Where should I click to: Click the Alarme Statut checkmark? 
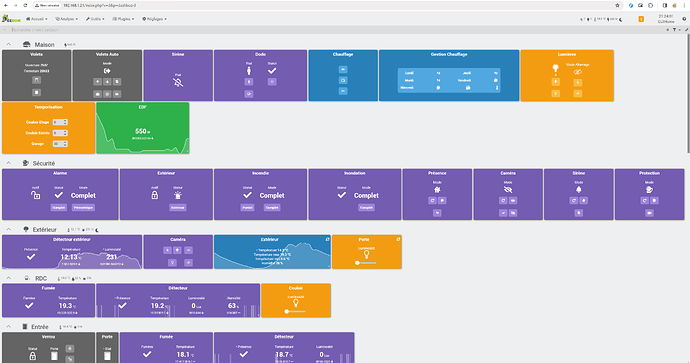[59, 195]
